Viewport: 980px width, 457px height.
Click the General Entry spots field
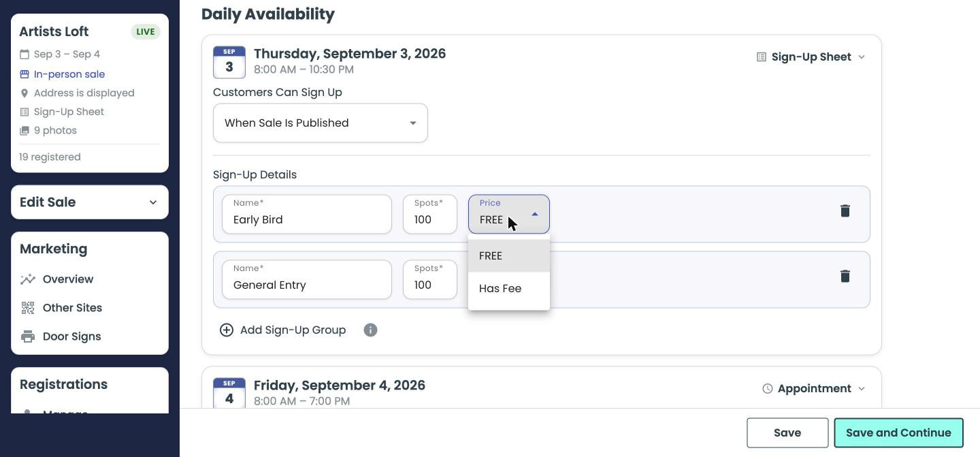[x=430, y=280]
